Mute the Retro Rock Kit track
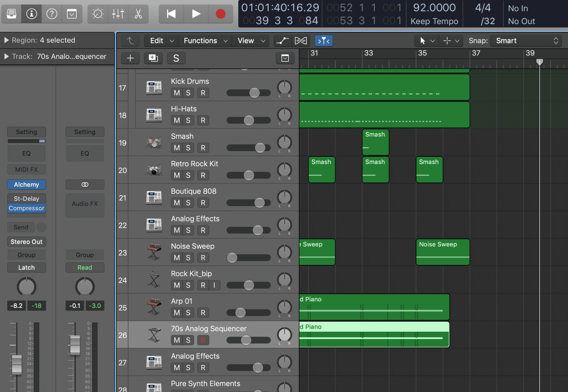 coord(177,175)
